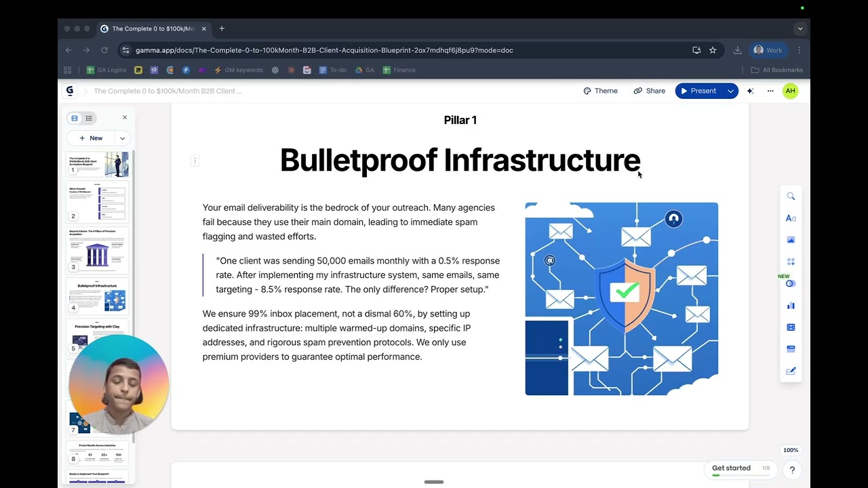Click the document title in header
The image size is (868, 488).
167,91
